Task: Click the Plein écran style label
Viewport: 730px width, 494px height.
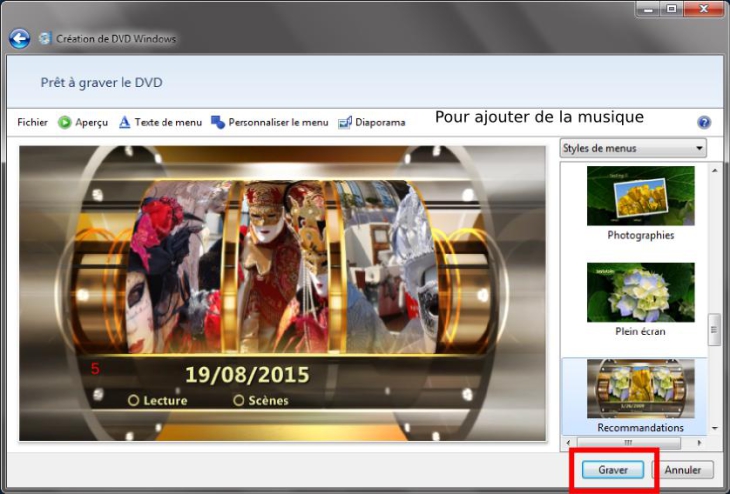Action: click(640, 332)
